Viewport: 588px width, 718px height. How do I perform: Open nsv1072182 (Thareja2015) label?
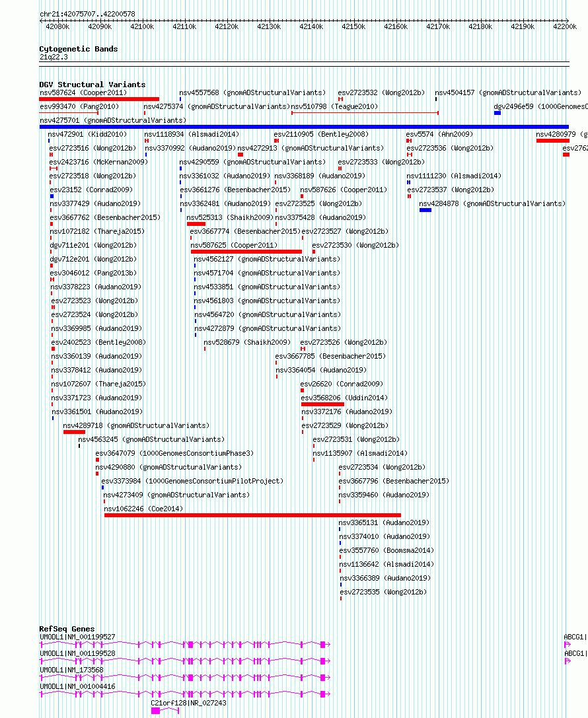pos(97,231)
